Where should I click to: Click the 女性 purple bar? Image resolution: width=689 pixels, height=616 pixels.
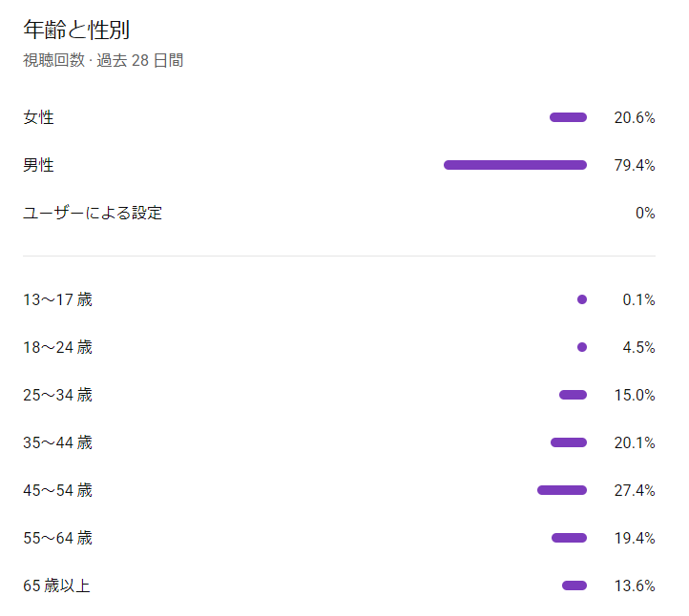coord(568,117)
